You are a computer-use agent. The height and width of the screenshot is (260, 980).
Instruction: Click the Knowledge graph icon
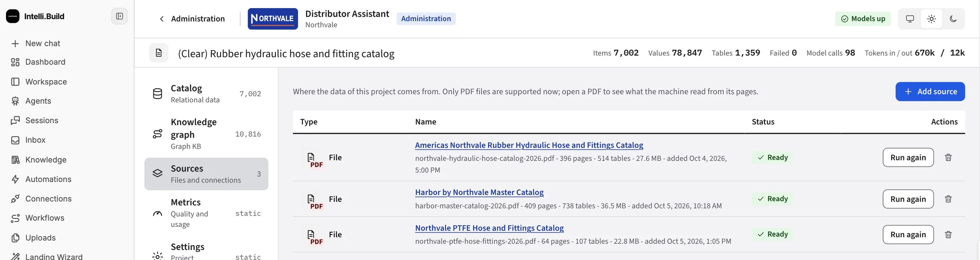coord(158,134)
